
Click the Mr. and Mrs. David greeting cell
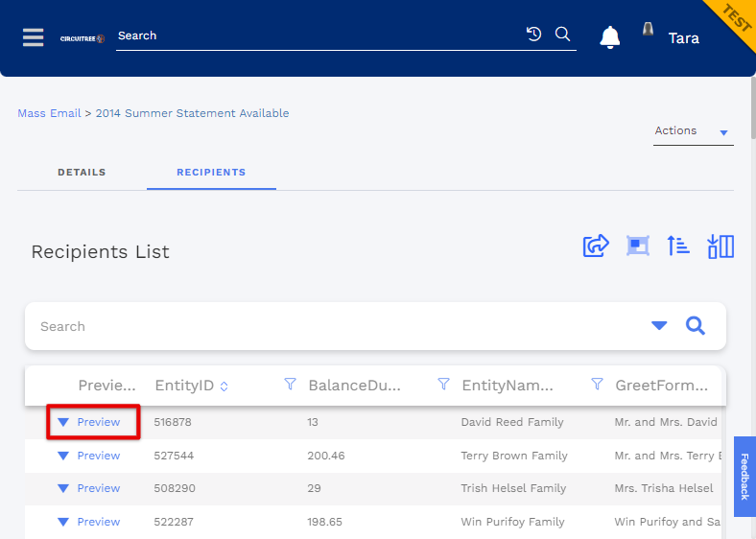[x=666, y=422]
